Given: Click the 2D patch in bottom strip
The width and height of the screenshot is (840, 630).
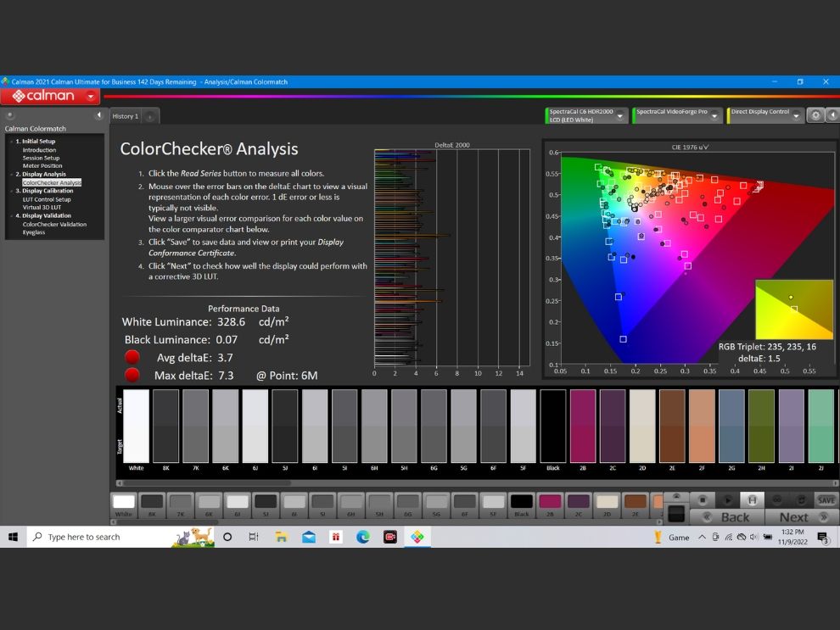Looking at the screenshot, I should 607,505.
